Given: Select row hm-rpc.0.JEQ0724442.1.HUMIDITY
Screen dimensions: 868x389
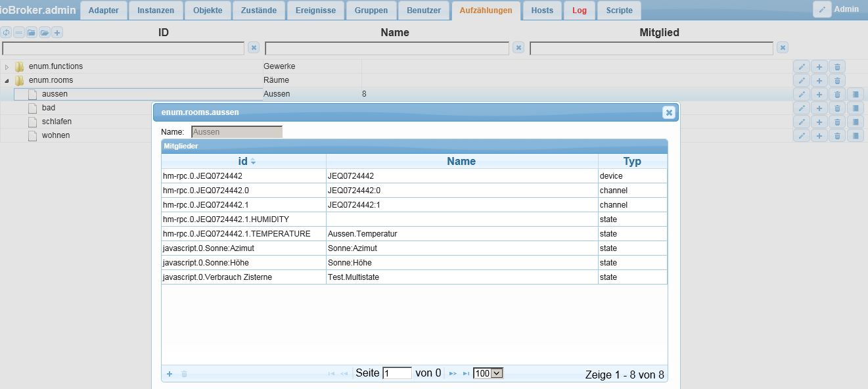Looking at the screenshot, I should pos(414,219).
